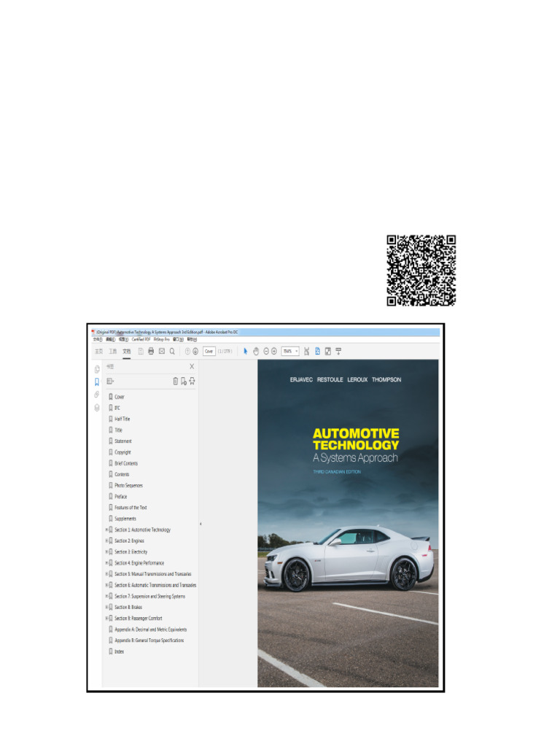Expand Section 4: Engine Performance bookmark
The image size is (560, 747).
pos(106,562)
